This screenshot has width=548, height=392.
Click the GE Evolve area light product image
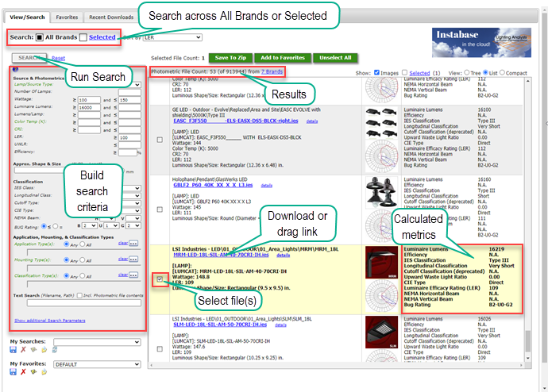382,123
